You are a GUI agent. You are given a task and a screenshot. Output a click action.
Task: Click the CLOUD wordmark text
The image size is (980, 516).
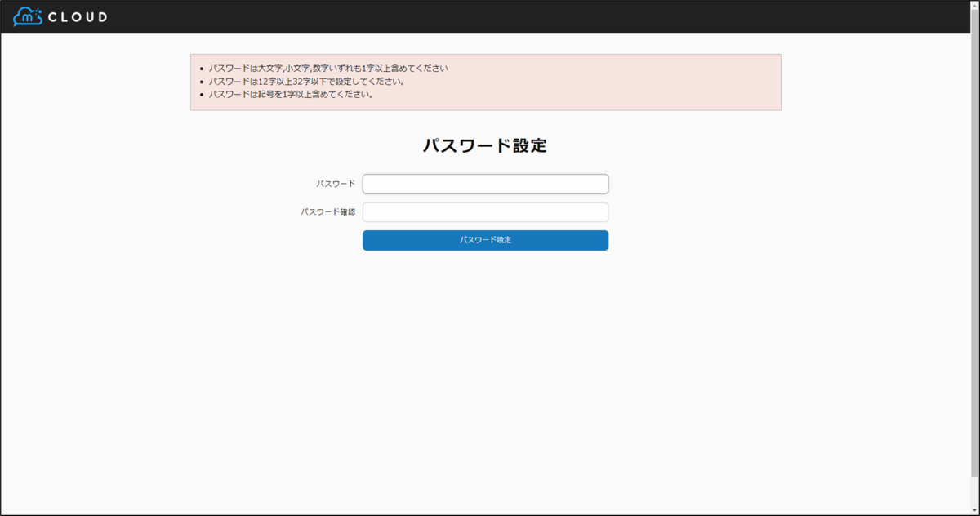(x=78, y=16)
